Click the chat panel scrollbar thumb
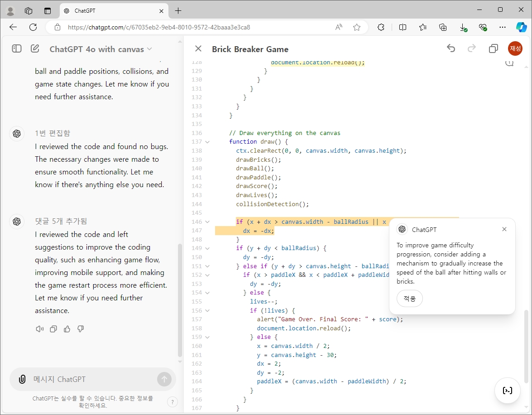Image resolution: width=532 pixels, height=415 pixels. 180,300
